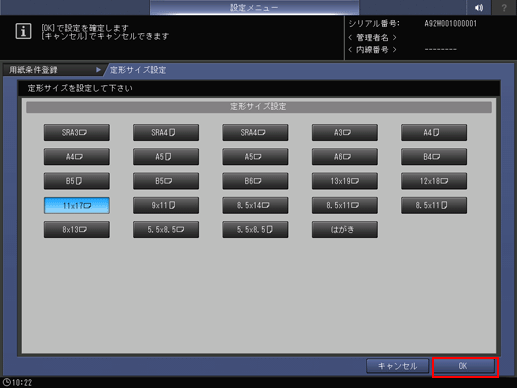Pick the 5.5x8.5 landscape size

tap(166, 229)
